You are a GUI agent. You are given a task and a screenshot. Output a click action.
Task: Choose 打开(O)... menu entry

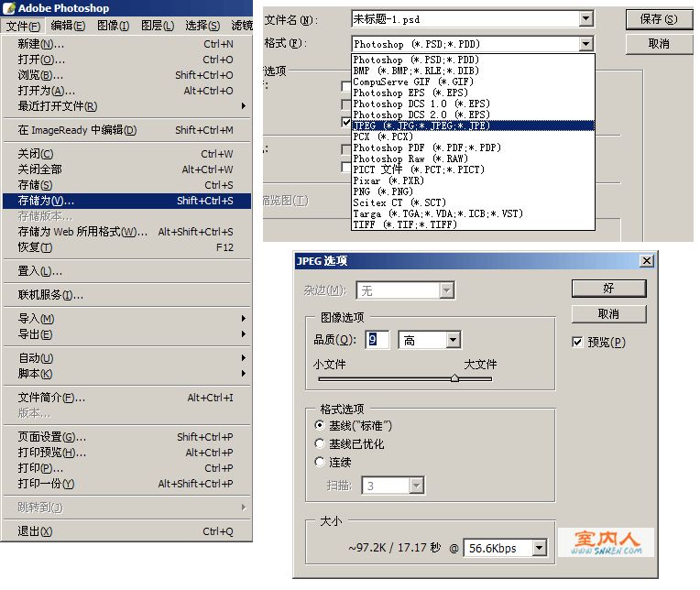[x=126, y=60]
